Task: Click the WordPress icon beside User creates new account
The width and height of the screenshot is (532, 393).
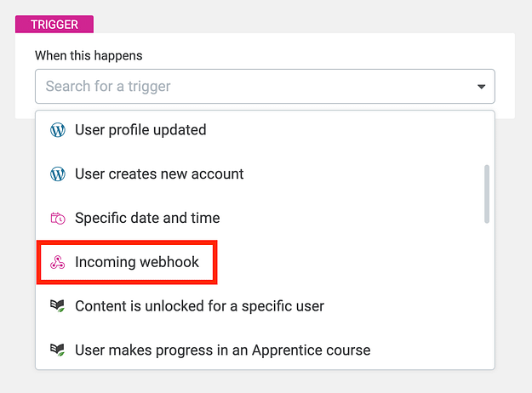Action: [58, 174]
